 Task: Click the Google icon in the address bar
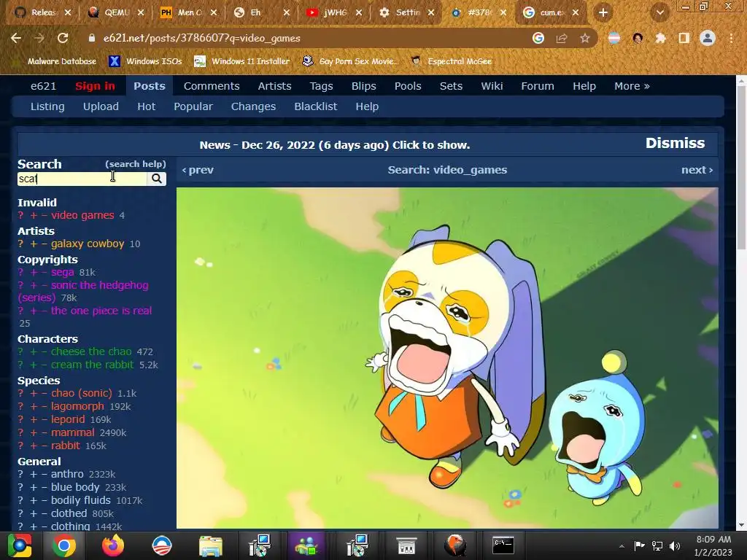click(538, 38)
